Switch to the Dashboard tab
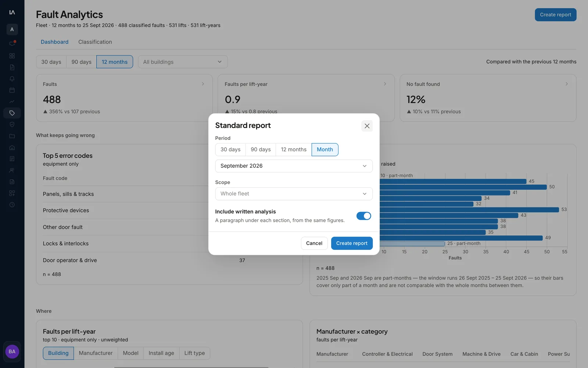Screen dimensions: 588x368 click(54, 42)
